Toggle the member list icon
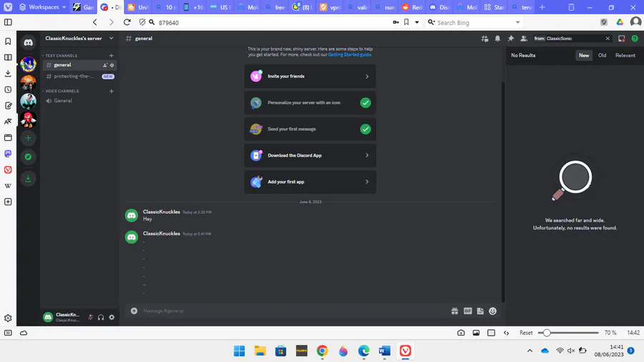 pos(524,39)
